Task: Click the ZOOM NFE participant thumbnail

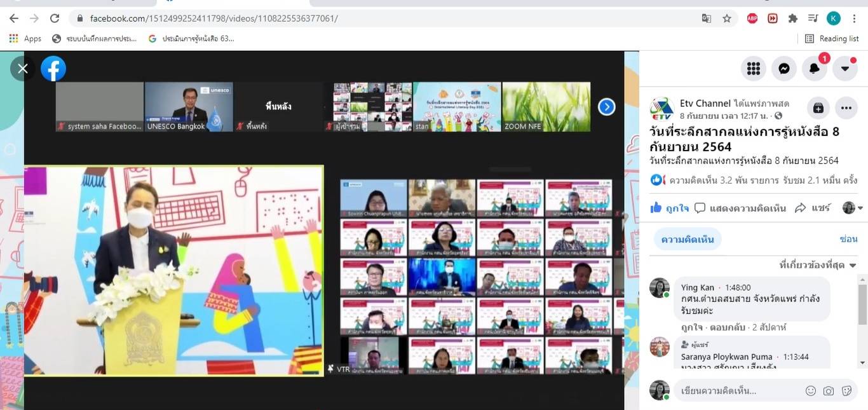Action: 546,107
